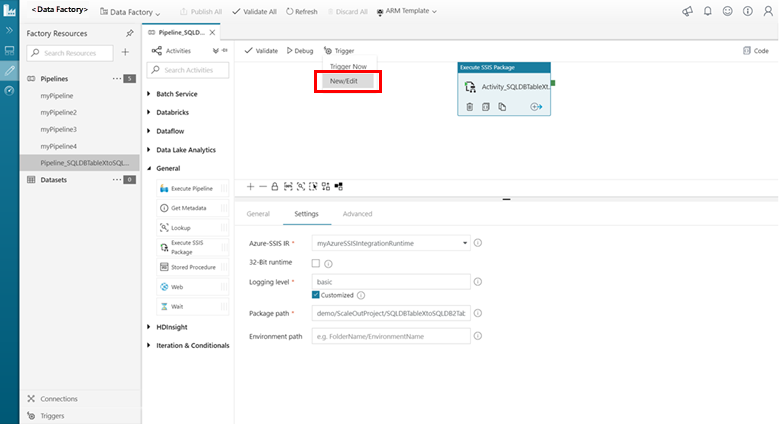Switch to Settings properties tab
The image size is (780, 424).
point(306,214)
